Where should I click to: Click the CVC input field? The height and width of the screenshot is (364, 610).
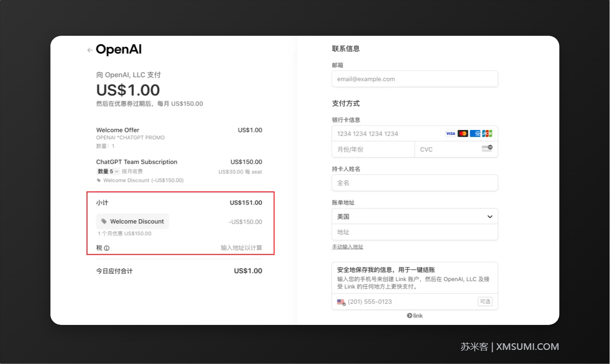(x=456, y=149)
